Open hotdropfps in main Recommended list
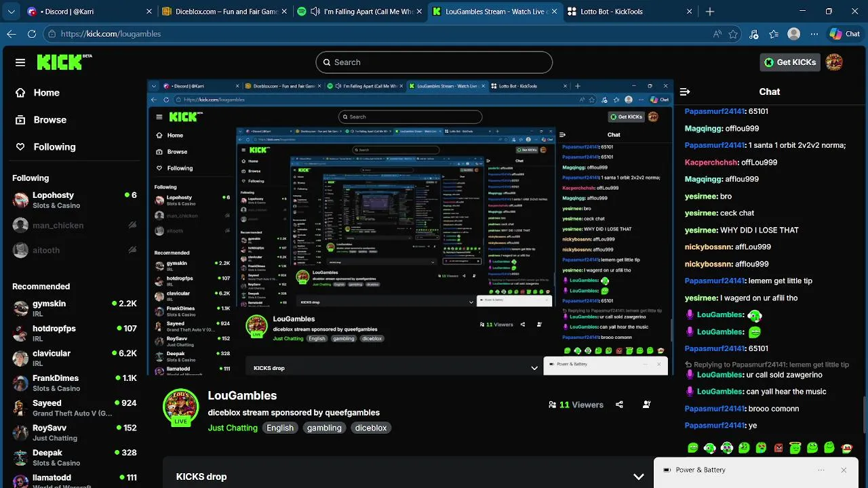Viewport: 868px width, 488px height. coord(75,333)
